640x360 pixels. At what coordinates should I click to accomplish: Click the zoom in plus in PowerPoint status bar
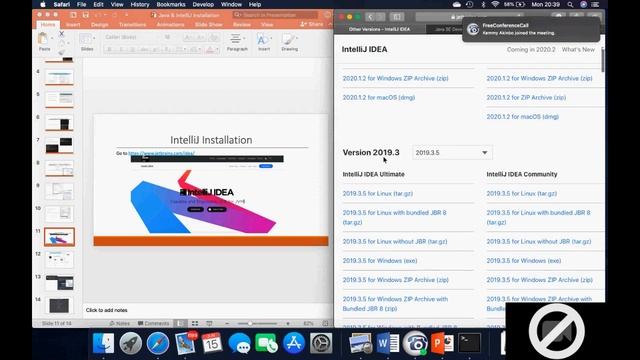[x=288, y=323]
